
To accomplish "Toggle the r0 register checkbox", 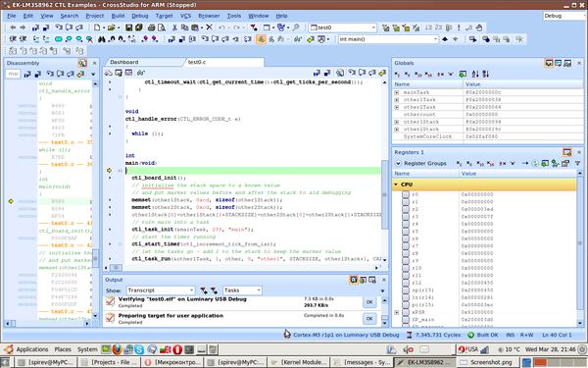I will tap(406, 194).
